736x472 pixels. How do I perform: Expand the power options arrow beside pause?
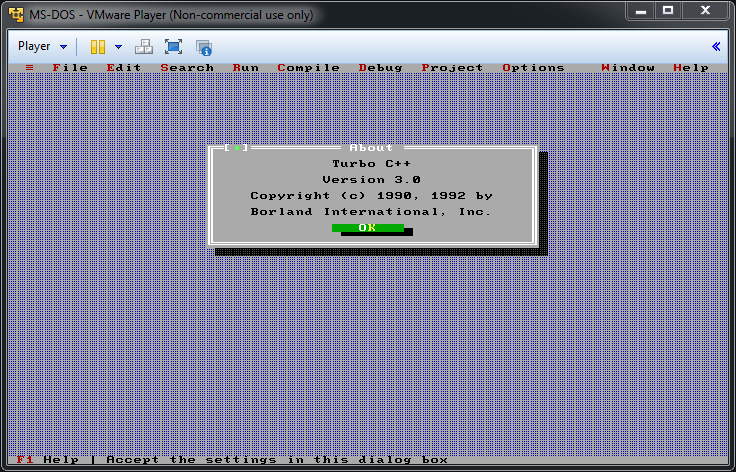[x=118, y=47]
